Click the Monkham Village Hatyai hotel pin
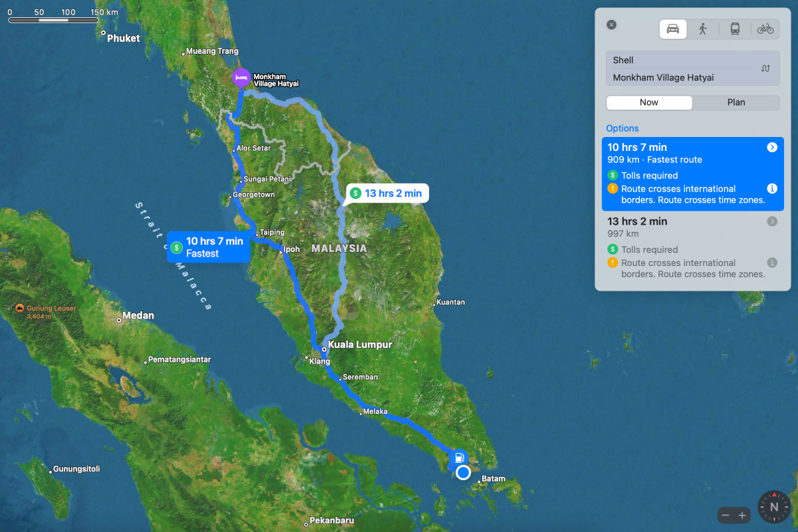The image size is (798, 532). pos(241,78)
